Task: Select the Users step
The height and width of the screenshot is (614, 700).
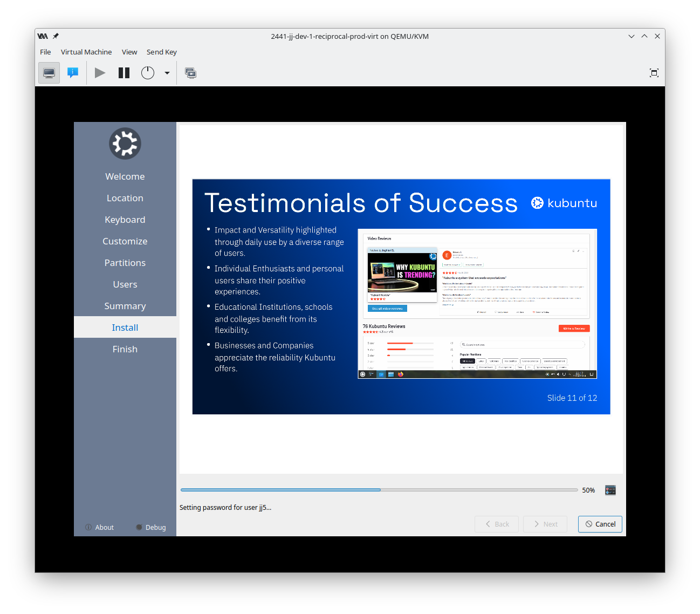Action: 125,284
